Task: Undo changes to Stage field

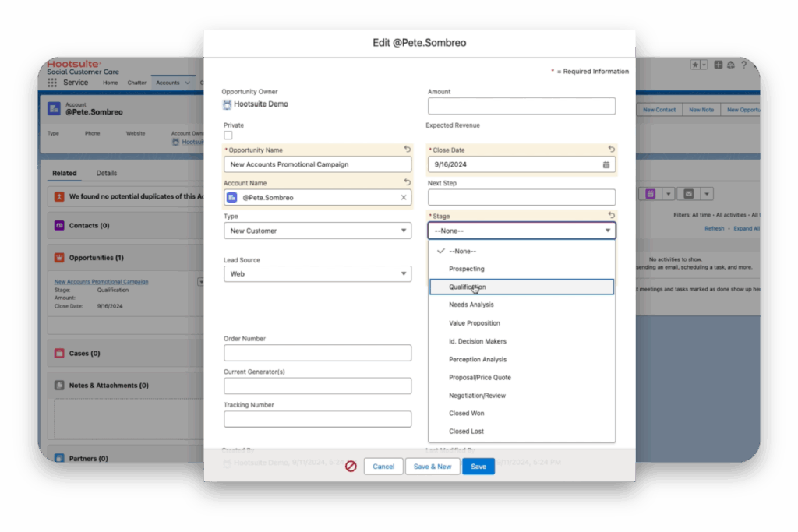Action: 611,215
